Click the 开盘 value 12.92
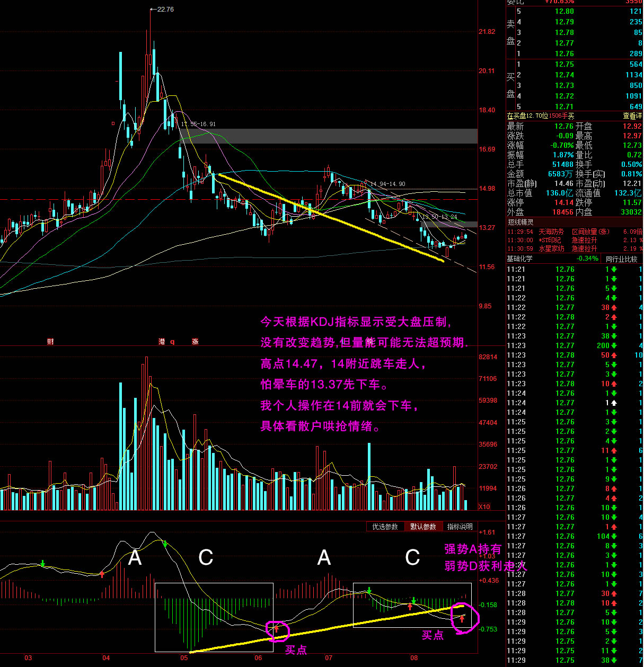 pyautogui.click(x=632, y=126)
